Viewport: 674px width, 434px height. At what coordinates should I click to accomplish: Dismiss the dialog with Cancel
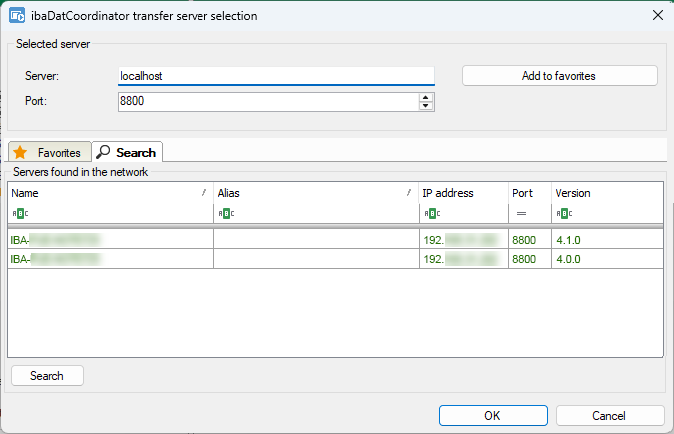(x=610, y=416)
